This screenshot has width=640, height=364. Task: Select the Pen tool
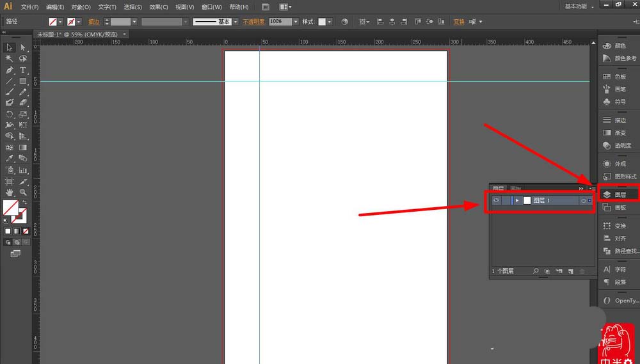[9, 70]
